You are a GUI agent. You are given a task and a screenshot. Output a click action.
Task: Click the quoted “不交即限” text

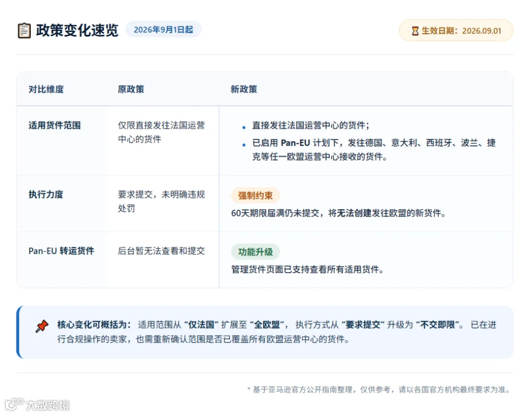(x=437, y=325)
